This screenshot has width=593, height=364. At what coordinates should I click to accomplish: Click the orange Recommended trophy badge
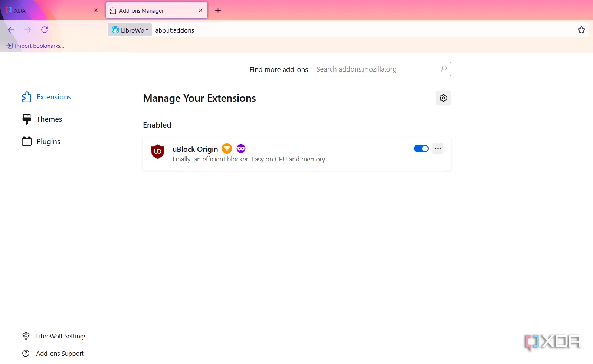[x=227, y=148]
